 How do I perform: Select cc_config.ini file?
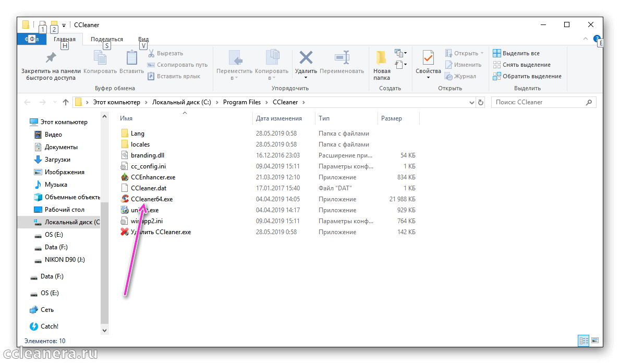click(148, 166)
